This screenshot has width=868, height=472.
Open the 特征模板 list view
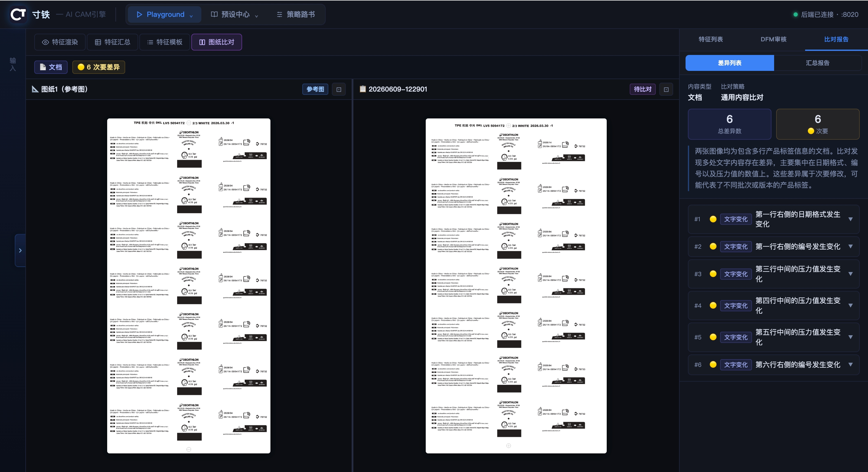pyautogui.click(x=165, y=42)
